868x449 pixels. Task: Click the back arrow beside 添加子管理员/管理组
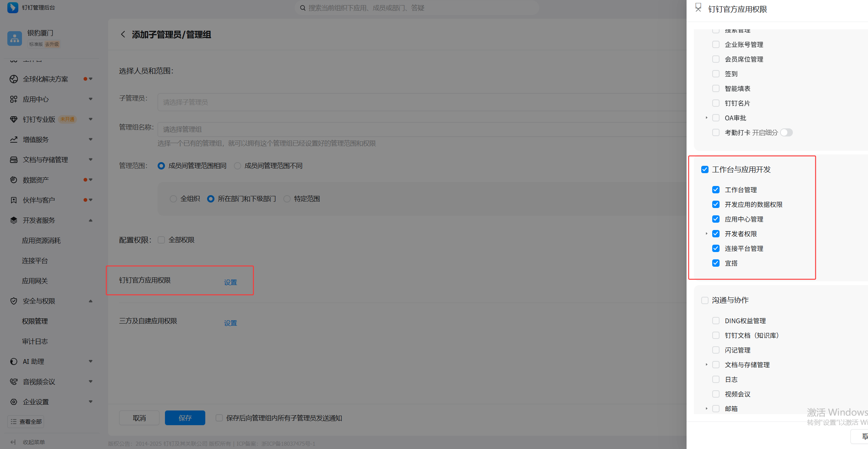123,34
